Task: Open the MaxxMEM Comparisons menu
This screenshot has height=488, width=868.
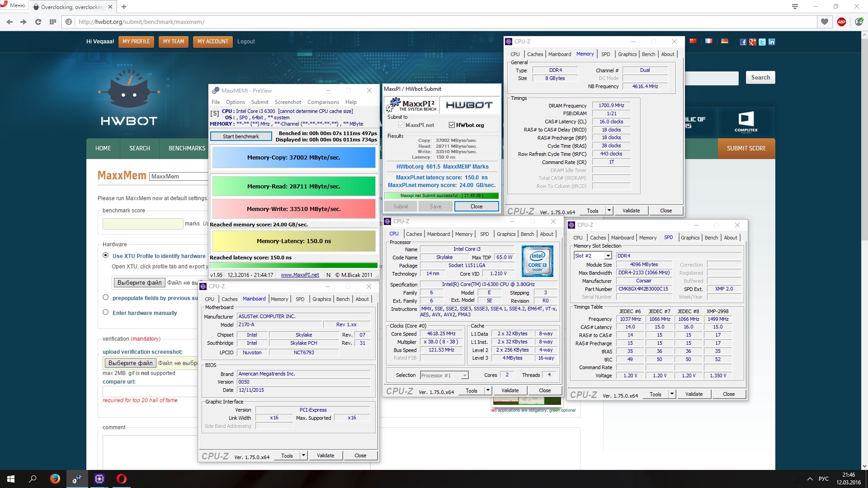Action: tap(323, 102)
